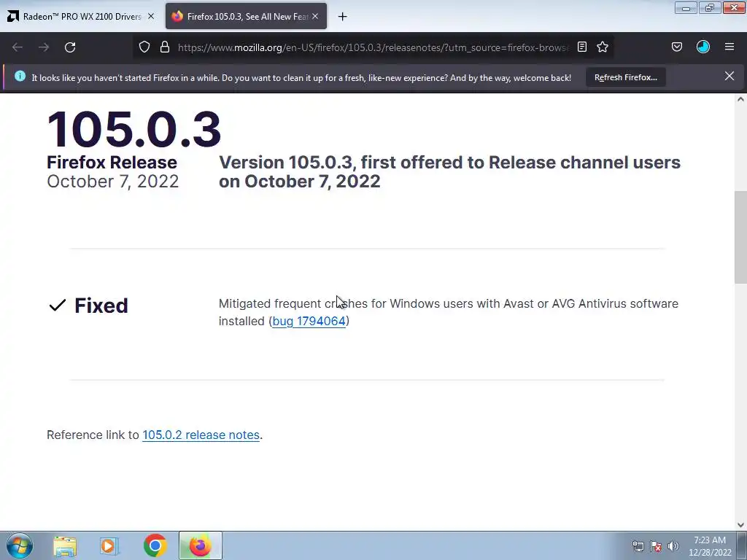
Task: Click the page's vertical scrollbar thumb
Action: click(740, 237)
